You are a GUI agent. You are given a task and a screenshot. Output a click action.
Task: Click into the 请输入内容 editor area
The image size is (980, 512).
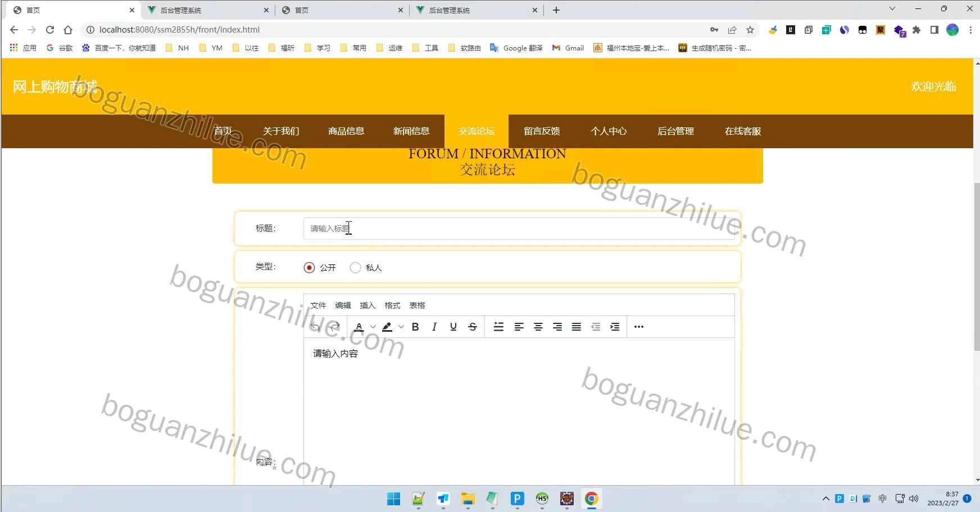click(519, 411)
